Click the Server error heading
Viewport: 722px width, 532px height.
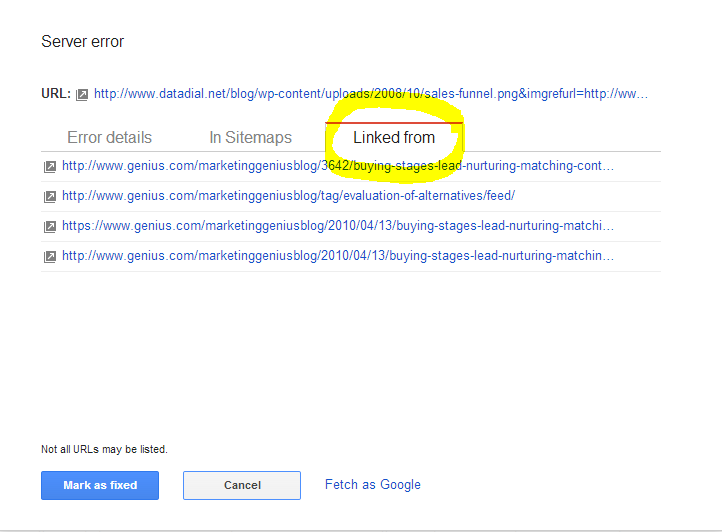(x=82, y=41)
